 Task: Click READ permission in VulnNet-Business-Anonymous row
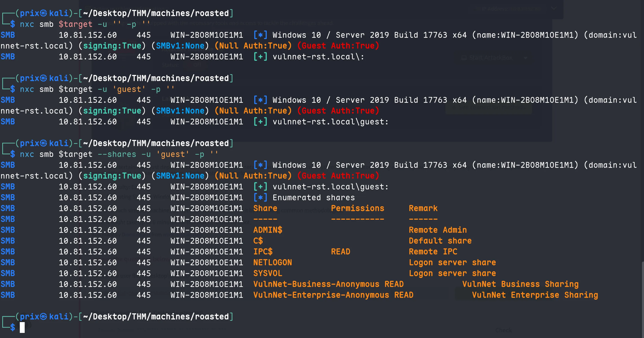[394, 284]
